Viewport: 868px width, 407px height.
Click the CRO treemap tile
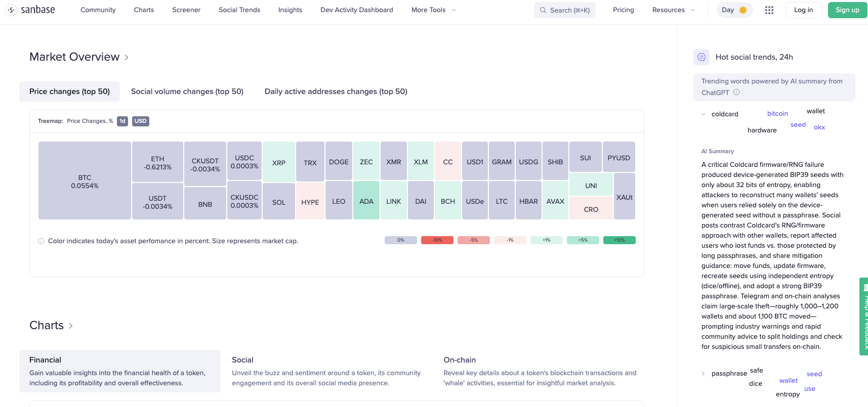tap(591, 208)
